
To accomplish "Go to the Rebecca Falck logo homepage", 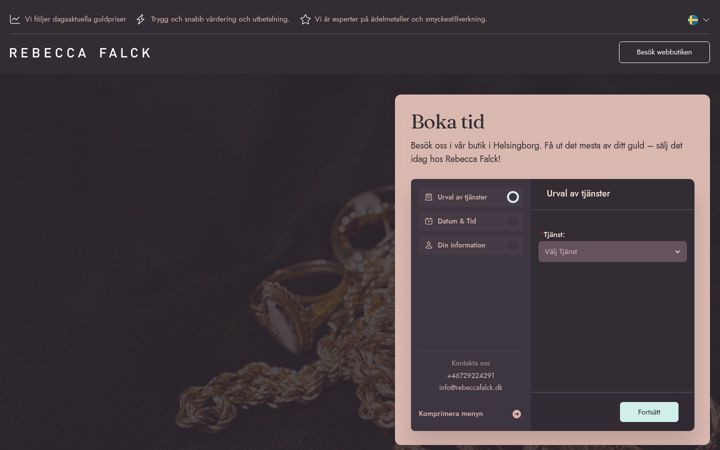I will click(80, 53).
